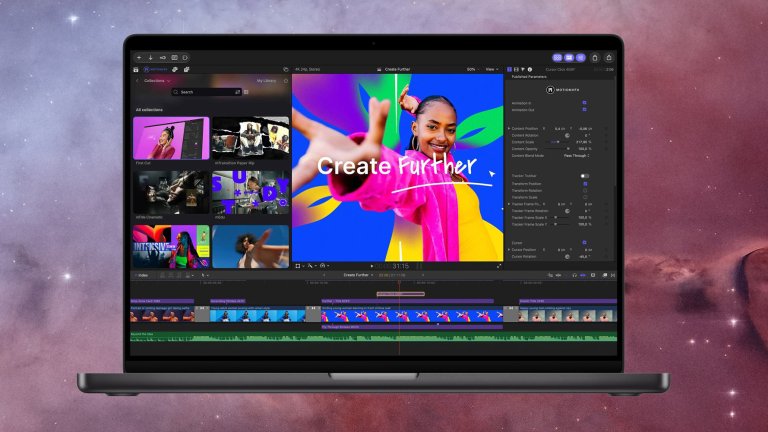The width and height of the screenshot is (768, 432).
Task: Select the info inspector tab icon
Action: point(529,70)
